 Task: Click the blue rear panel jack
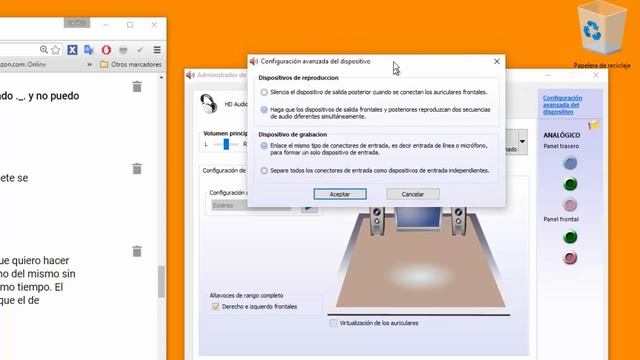[x=570, y=163]
